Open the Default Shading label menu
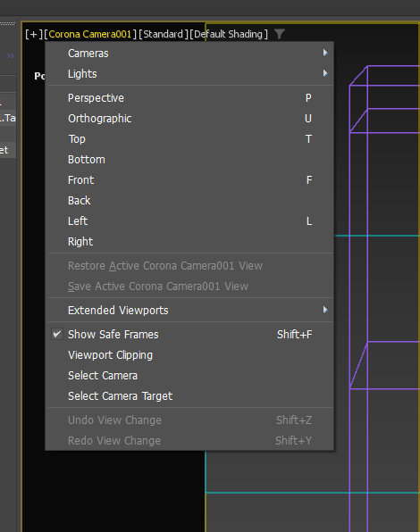 [229, 34]
